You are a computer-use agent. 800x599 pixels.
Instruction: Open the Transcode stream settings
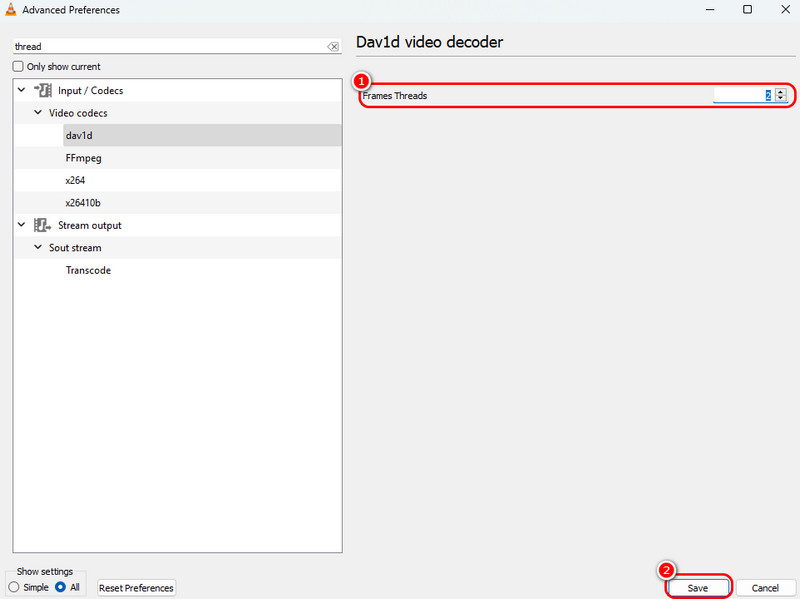click(88, 271)
